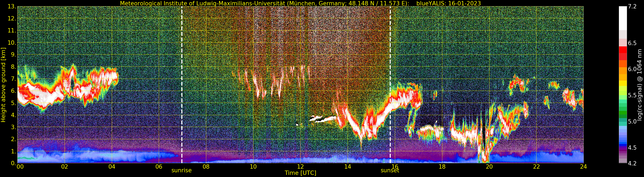Screen dimensions: 644x177
Task: Click the colorbar value '6.5'
Action: (x=632, y=43)
